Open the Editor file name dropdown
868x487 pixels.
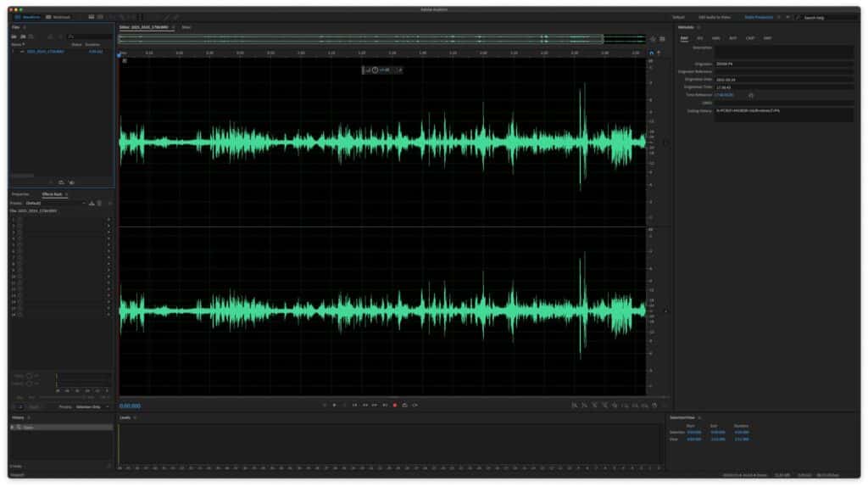click(x=173, y=27)
